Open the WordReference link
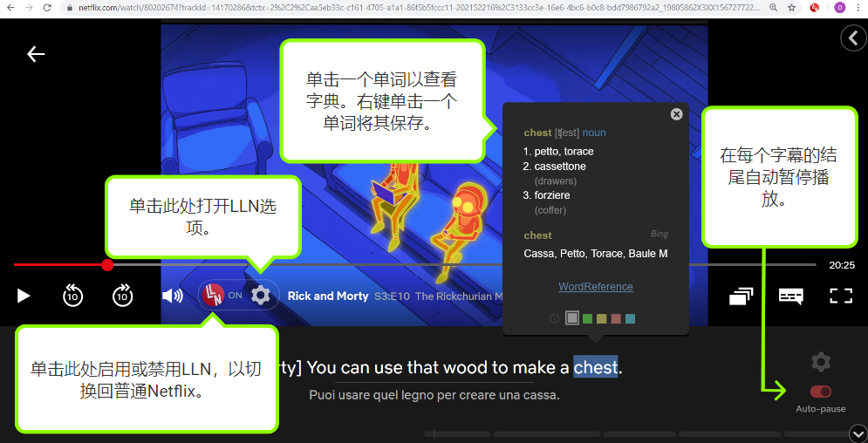The height and width of the screenshot is (443, 868). pyautogui.click(x=596, y=287)
